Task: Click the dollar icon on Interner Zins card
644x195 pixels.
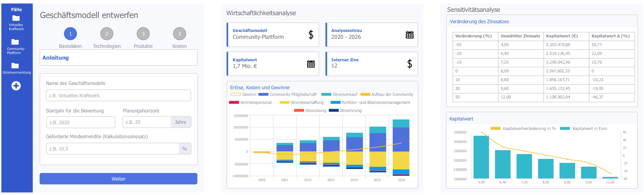Action: point(409,64)
